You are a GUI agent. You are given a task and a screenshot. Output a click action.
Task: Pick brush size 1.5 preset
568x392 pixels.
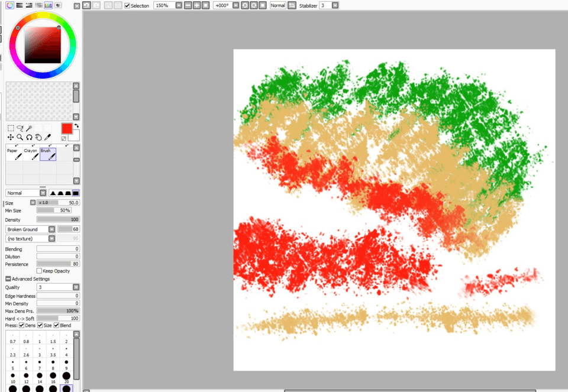53,338
